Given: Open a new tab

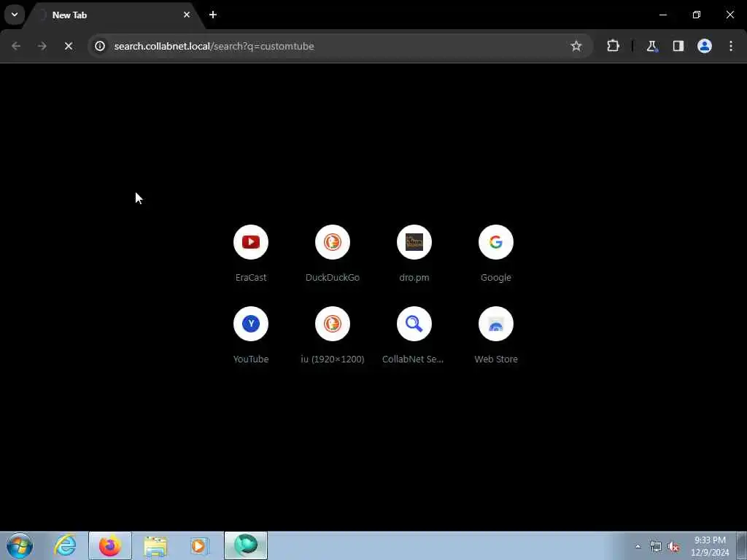Looking at the screenshot, I should 213,15.
